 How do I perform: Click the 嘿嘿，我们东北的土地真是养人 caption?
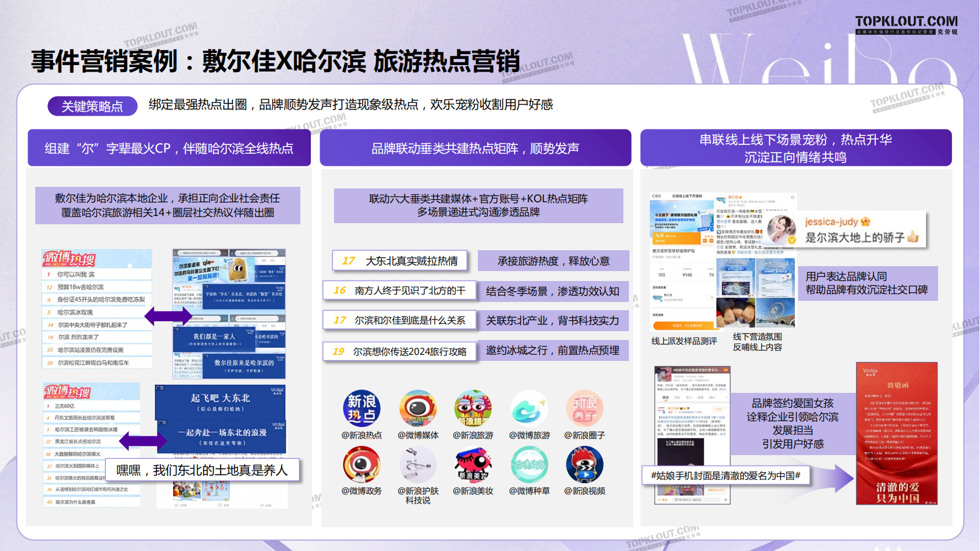pyautogui.click(x=202, y=470)
